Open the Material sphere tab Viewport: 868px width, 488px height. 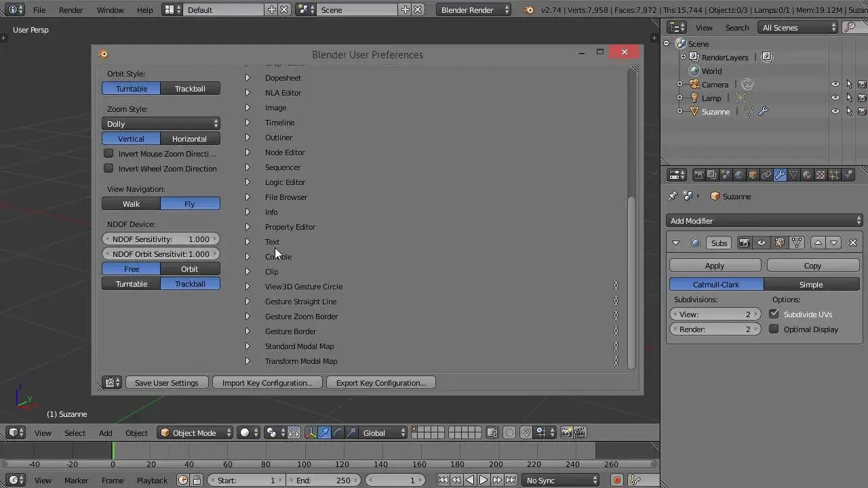click(x=807, y=175)
